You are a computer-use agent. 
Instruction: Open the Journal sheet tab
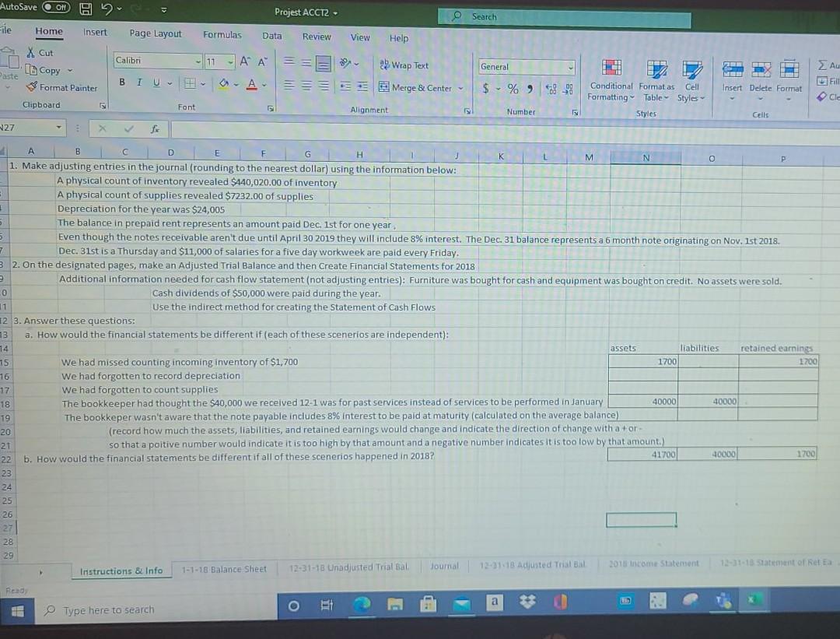click(x=444, y=567)
